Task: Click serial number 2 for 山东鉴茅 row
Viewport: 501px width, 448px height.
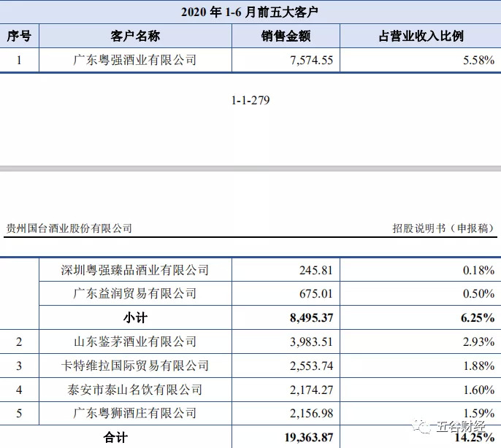Action: [x=19, y=342]
